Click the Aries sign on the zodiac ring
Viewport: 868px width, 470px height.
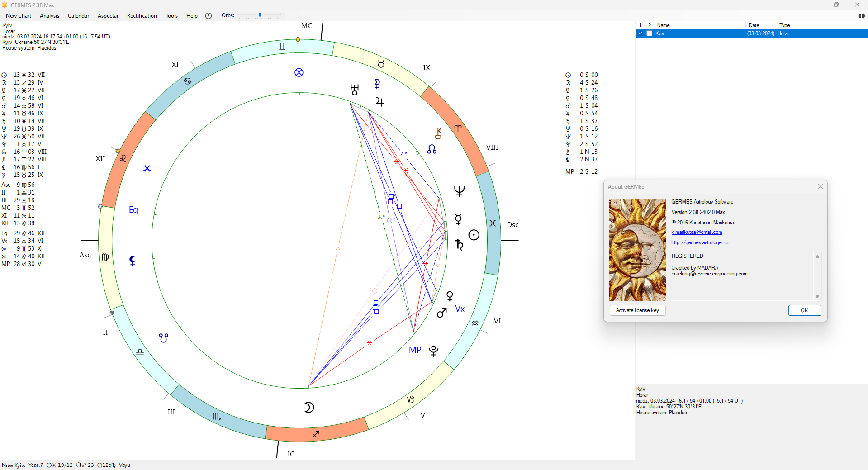458,128
